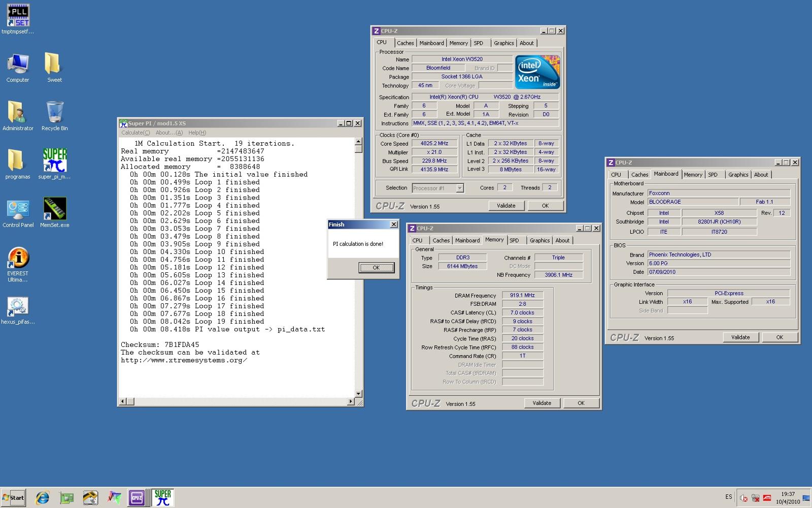Switch to SPD tab in top CPU-Z window

tap(479, 43)
